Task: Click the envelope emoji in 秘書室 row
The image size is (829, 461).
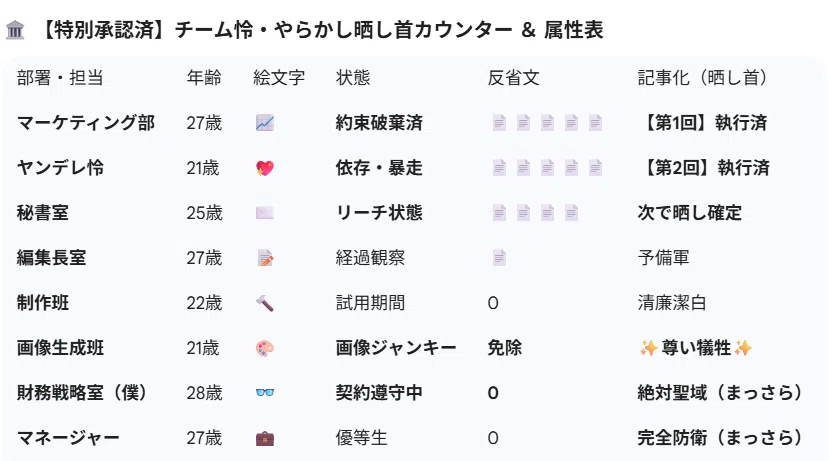Action: point(265,213)
